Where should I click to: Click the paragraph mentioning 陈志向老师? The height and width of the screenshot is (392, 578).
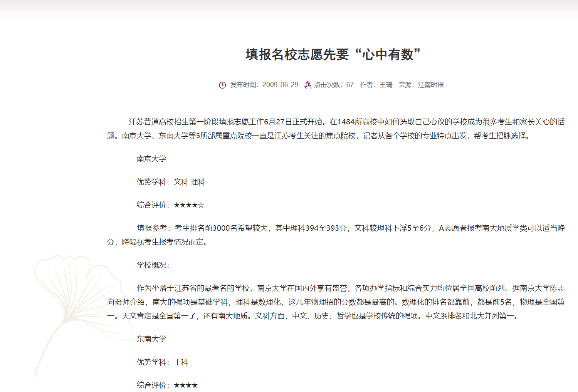tap(336, 302)
